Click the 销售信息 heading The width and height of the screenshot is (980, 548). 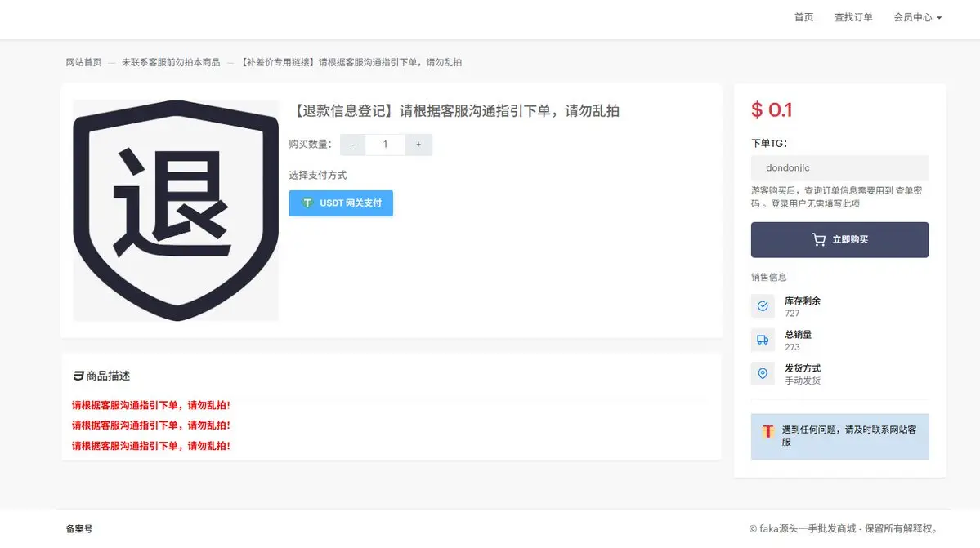click(x=769, y=277)
